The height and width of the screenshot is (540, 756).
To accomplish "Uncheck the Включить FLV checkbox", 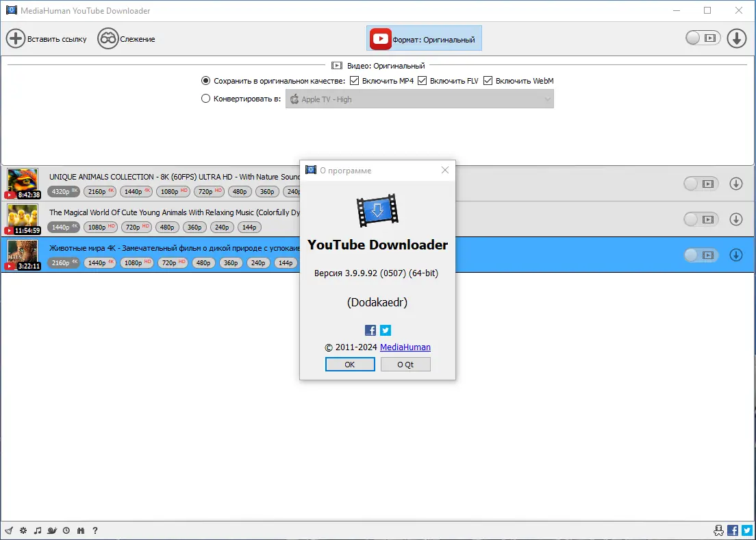I will point(423,81).
